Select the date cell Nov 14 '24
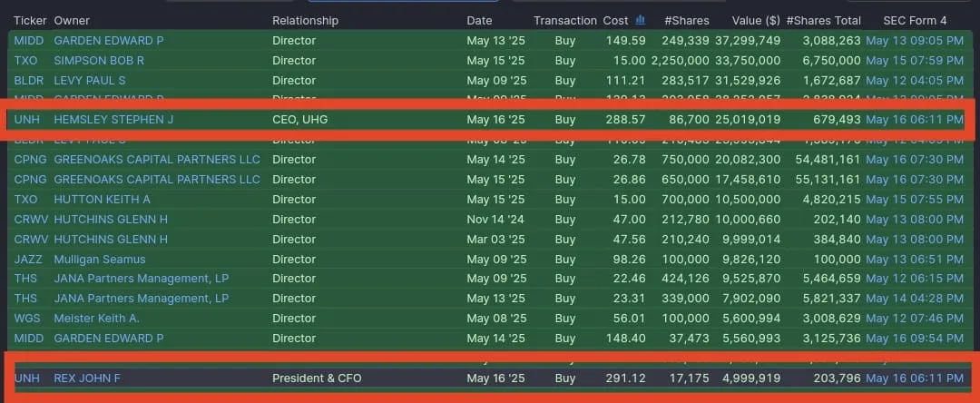Screen dimensions: 980x403 coord(495,220)
